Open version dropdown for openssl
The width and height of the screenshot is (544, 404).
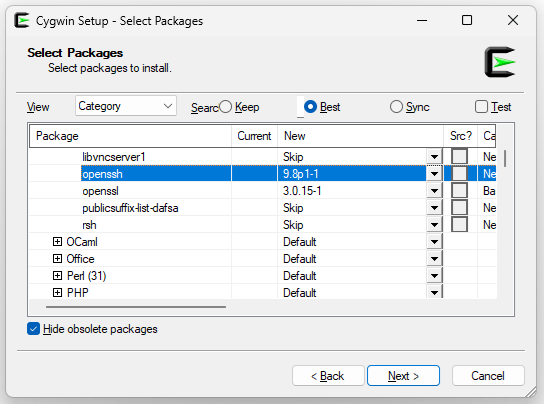coord(434,191)
